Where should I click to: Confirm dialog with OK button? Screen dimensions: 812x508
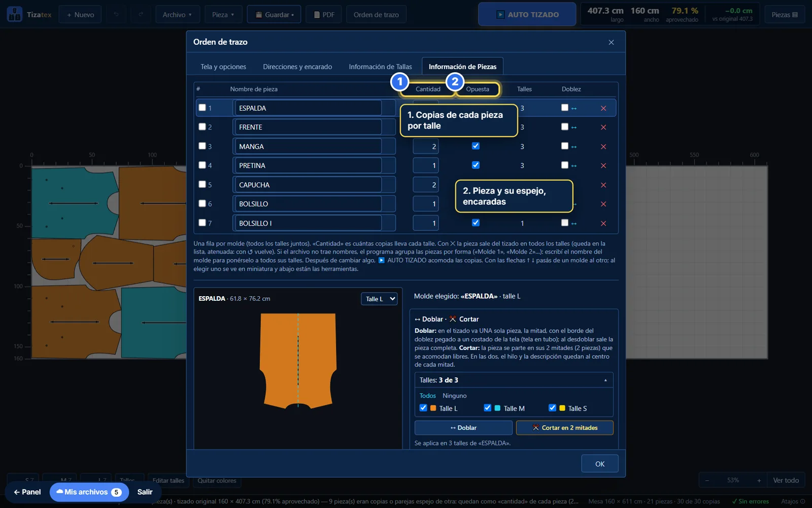coord(600,464)
